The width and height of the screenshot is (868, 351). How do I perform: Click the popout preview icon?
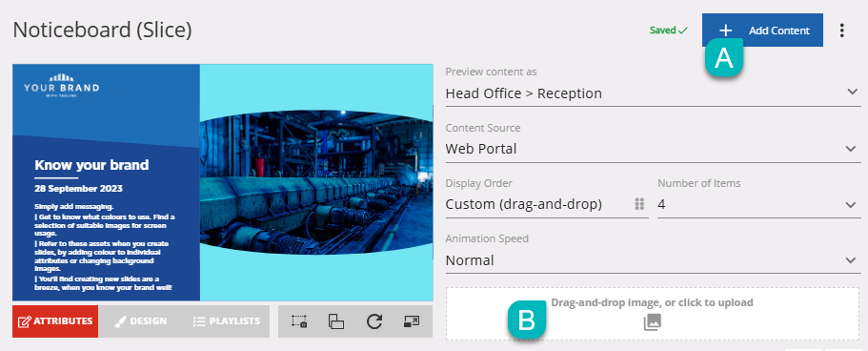pos(412,321)
